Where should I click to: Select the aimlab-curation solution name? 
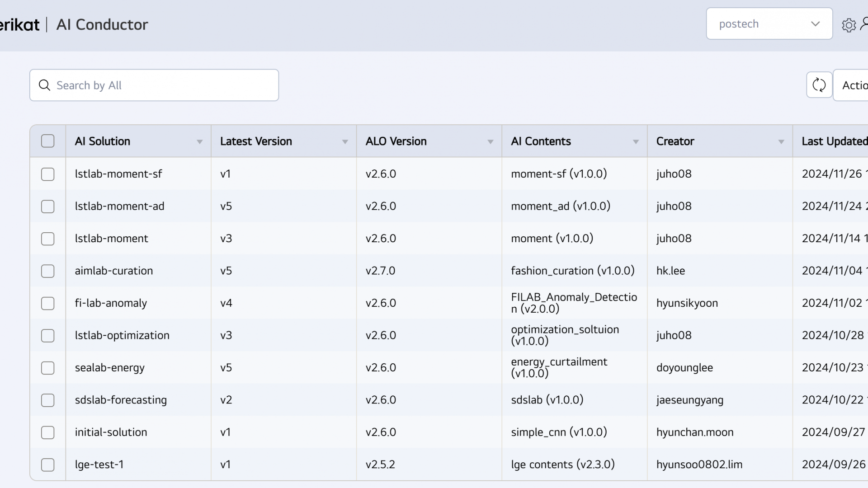pos(114,271)
